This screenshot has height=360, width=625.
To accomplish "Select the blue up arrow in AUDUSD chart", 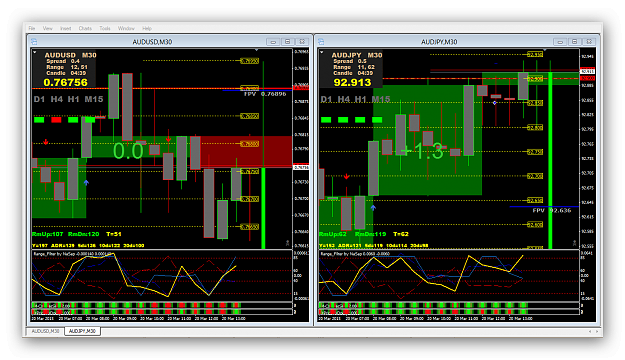I will pyautogui.click(x=86, y=183).
